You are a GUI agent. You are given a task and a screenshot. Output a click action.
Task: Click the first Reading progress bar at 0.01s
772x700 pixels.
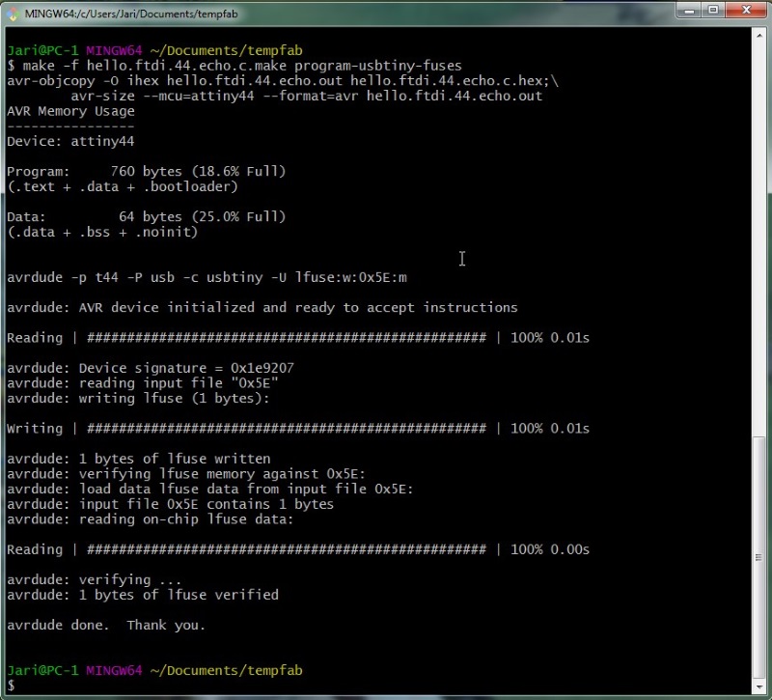(x=298, y=338)
